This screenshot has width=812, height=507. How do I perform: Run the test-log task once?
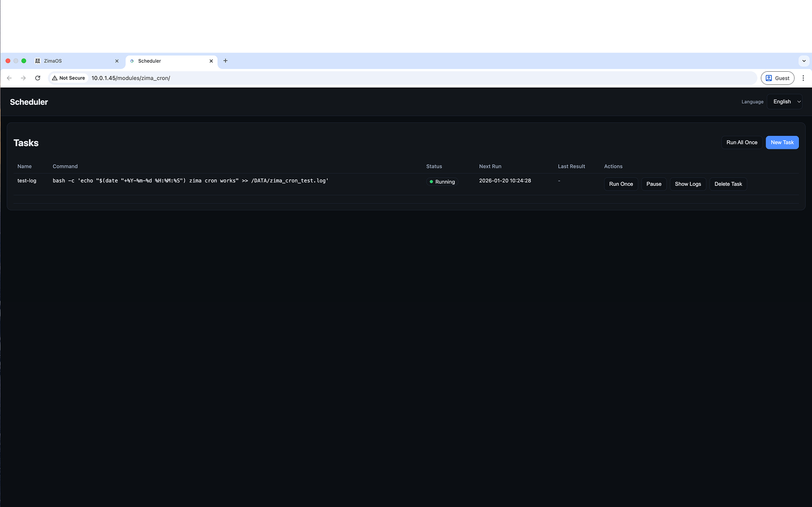click(x=621, y=184)
